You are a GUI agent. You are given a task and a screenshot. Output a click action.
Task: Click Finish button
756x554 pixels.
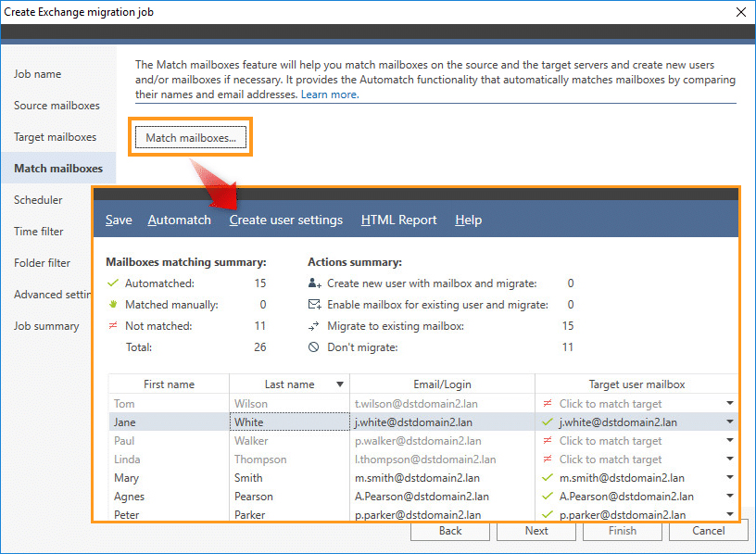coord(623,531)
